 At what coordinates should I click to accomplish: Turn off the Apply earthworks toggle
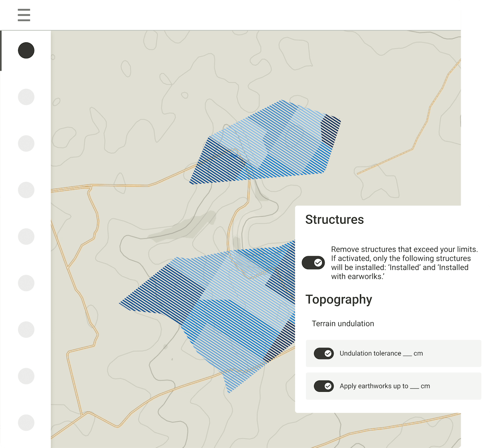(324, 386)
